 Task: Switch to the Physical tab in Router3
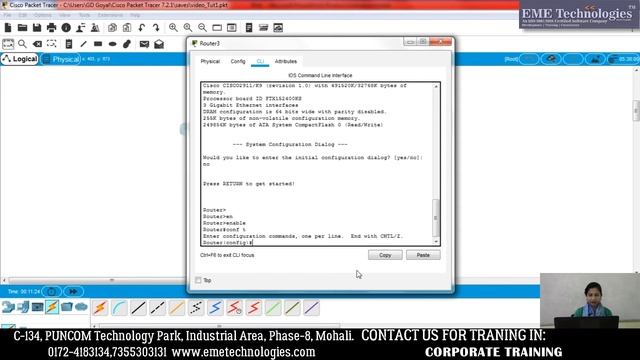point(210,61)
